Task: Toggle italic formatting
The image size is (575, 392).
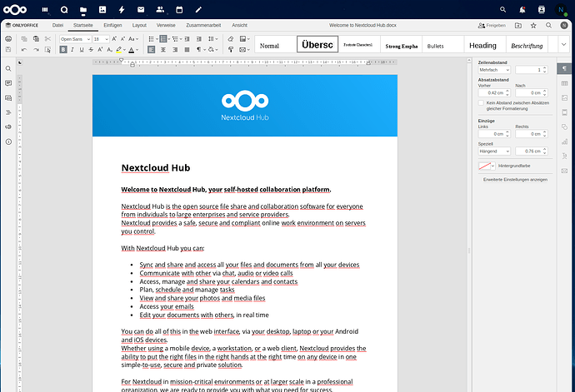Action: (x=72, y=49)
